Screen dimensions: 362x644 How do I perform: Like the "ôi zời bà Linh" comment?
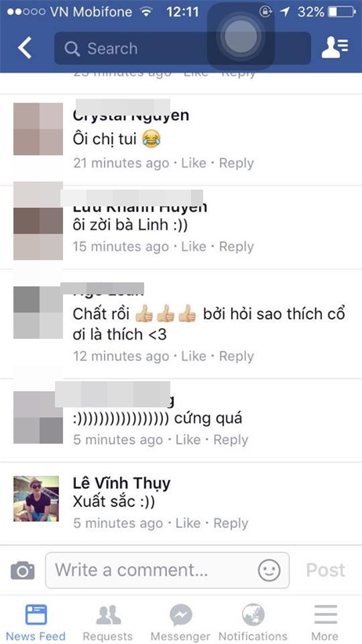[194, 246]
